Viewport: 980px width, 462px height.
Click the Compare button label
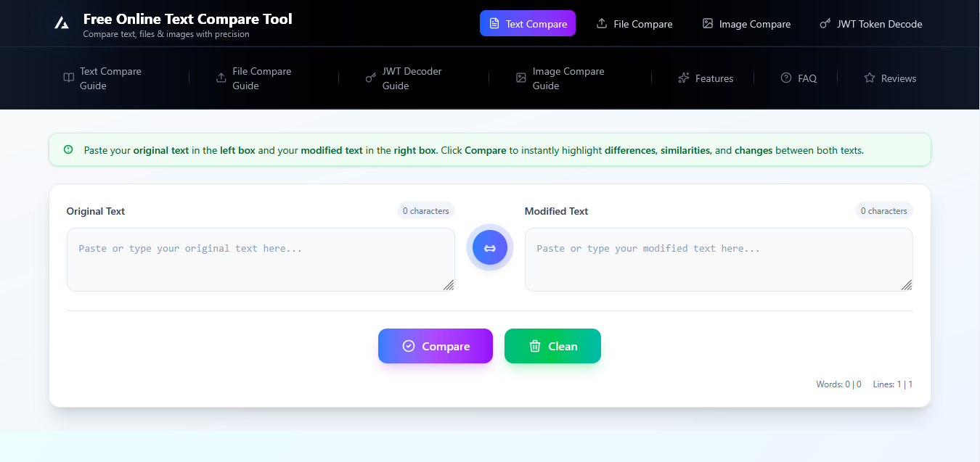coord(446,347)
